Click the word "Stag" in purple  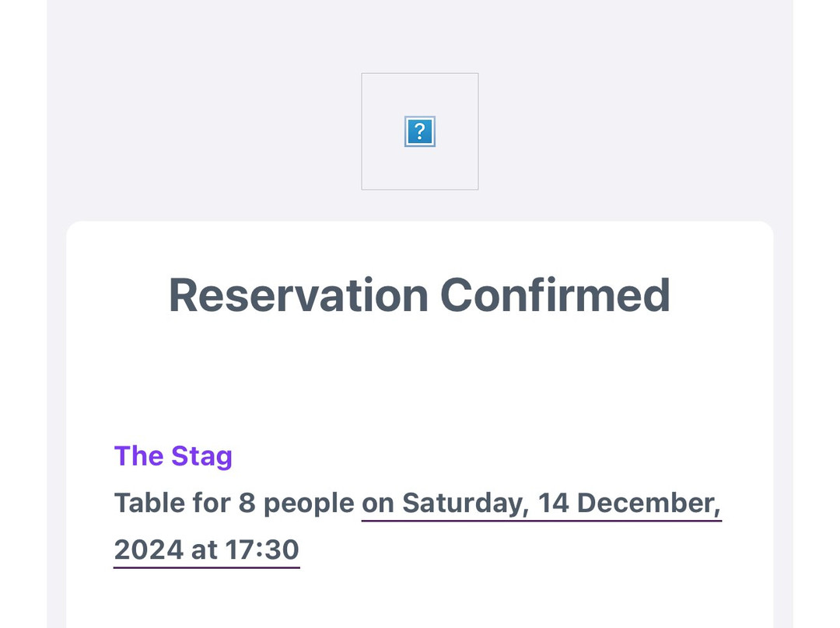pyautogui.click(x=201, y=455)
